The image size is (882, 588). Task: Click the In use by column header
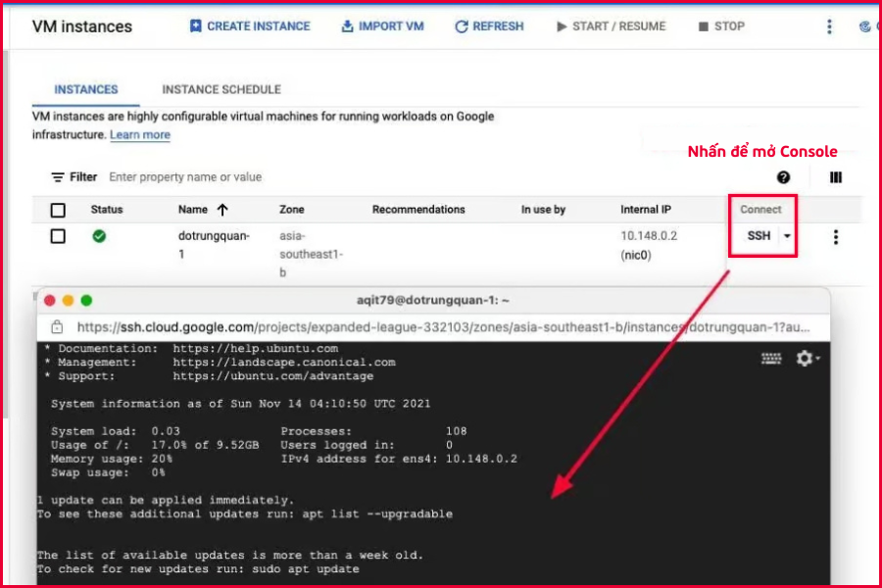pyautogui.click(x=543, y=210)
